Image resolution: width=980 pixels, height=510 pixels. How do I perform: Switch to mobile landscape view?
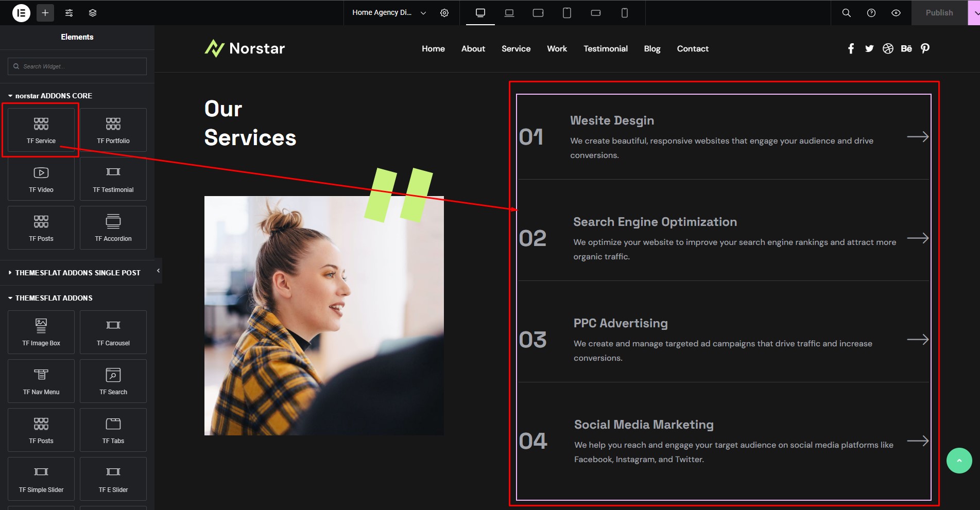click(596, 13)
